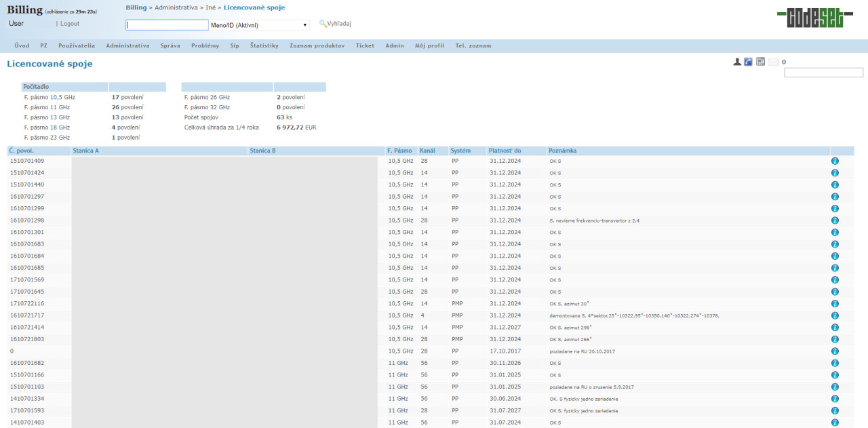Screen dimensions: 868x428
Task: Click the user profile silhouette icon
Action: click(x=737, y=62)
